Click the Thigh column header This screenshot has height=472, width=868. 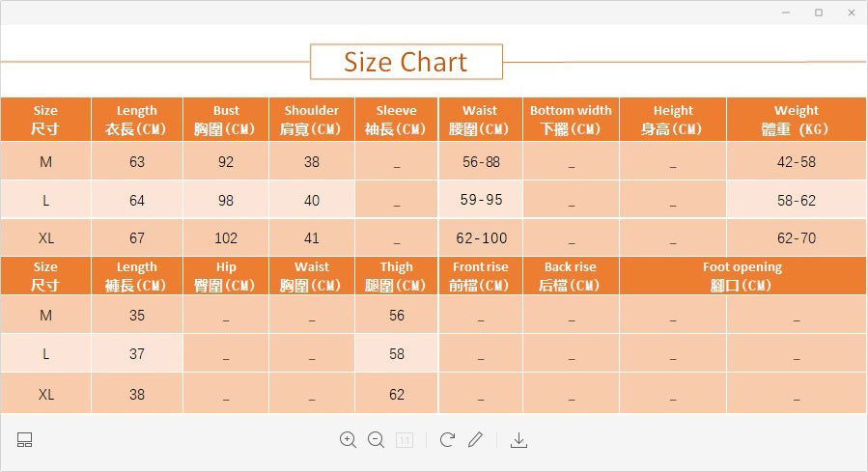[396, 276]
